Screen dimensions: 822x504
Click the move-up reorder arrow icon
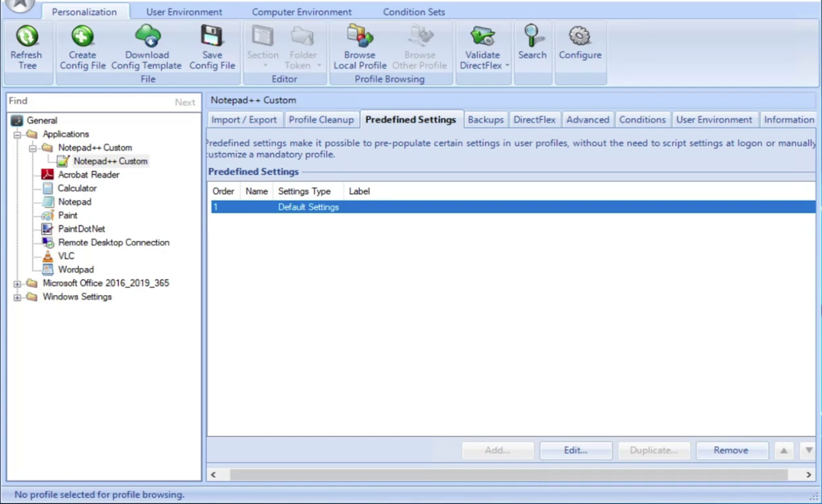coord(783,450)
